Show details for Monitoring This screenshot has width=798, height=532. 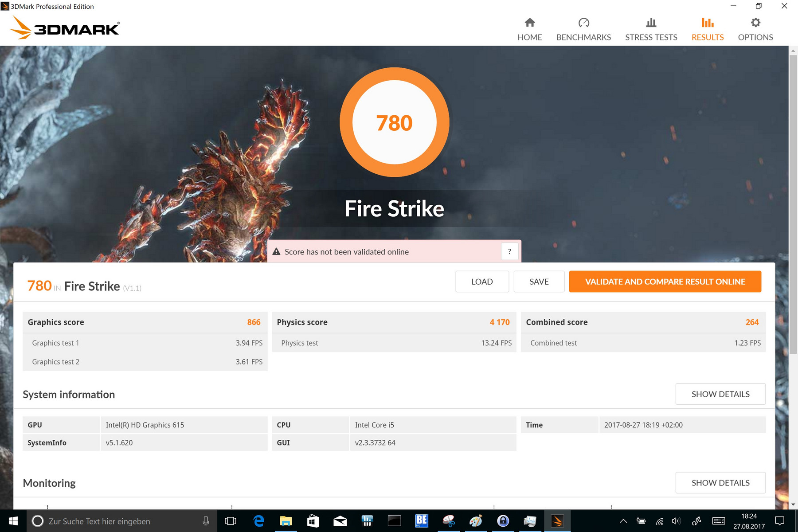point(720,483)
